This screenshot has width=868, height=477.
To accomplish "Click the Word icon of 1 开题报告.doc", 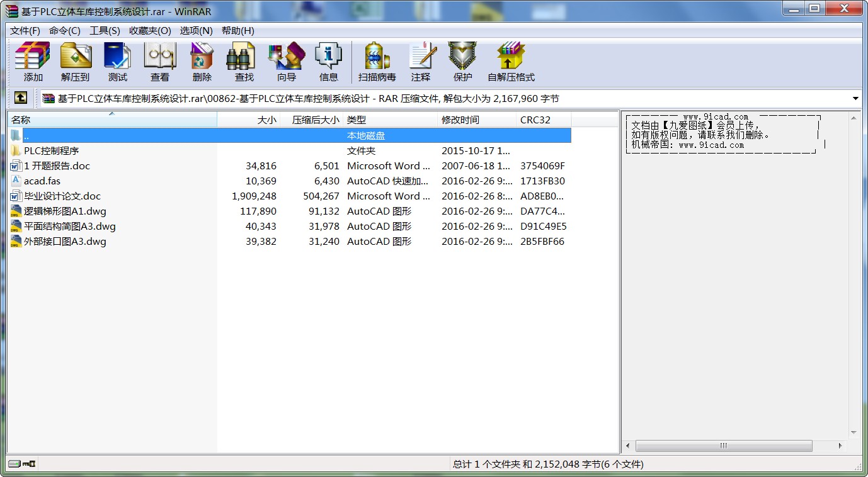I will coord(16,166).
